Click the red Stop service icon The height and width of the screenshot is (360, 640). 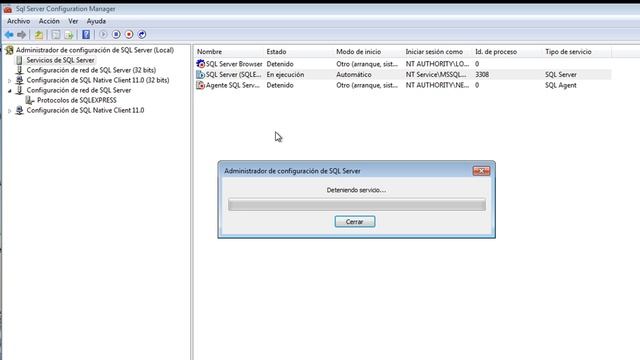(129, 35)
